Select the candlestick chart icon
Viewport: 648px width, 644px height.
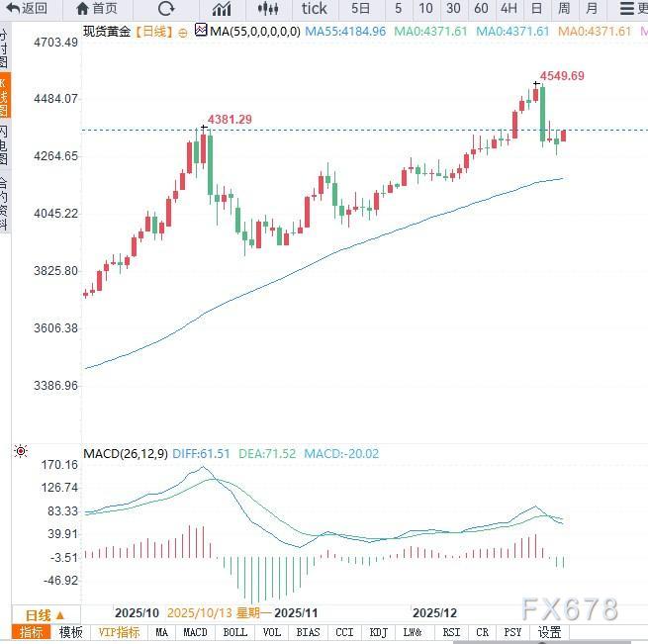[267, 9]
